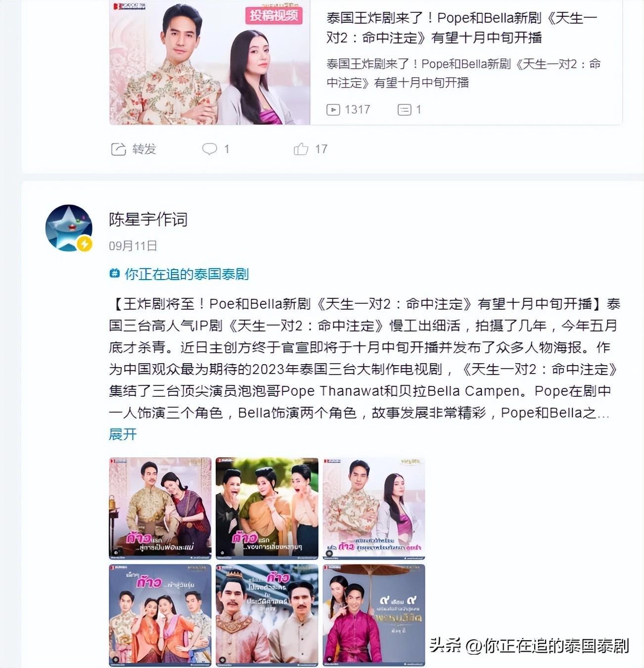Screen dimensions: 644x668
Task: Click the danmaku comment icon in video card
Action: point(405,110)
